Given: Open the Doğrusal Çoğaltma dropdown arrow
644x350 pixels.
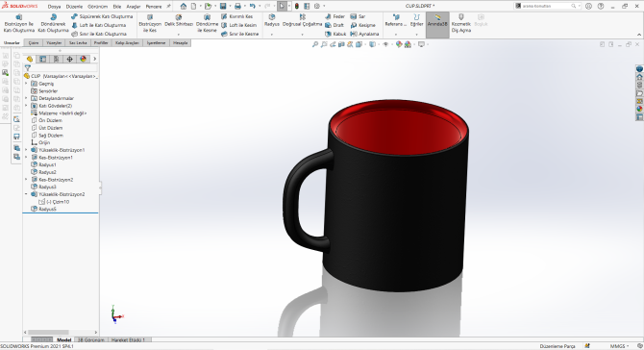Looking at the screenshot, I should click(302, 35).
